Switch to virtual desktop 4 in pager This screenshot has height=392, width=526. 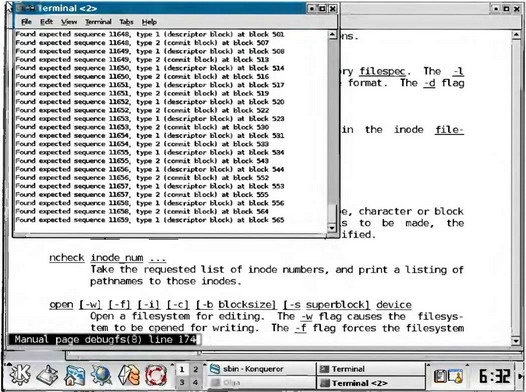pos(195,382)
